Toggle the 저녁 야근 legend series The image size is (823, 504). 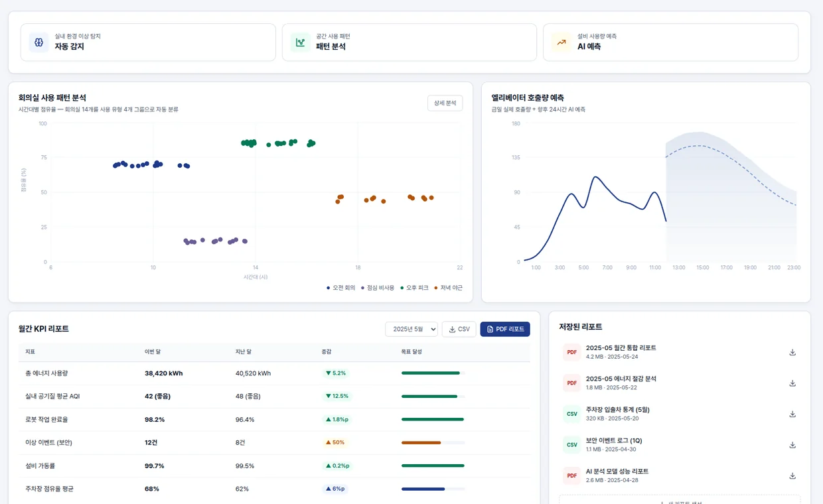[x=449, y=288]
